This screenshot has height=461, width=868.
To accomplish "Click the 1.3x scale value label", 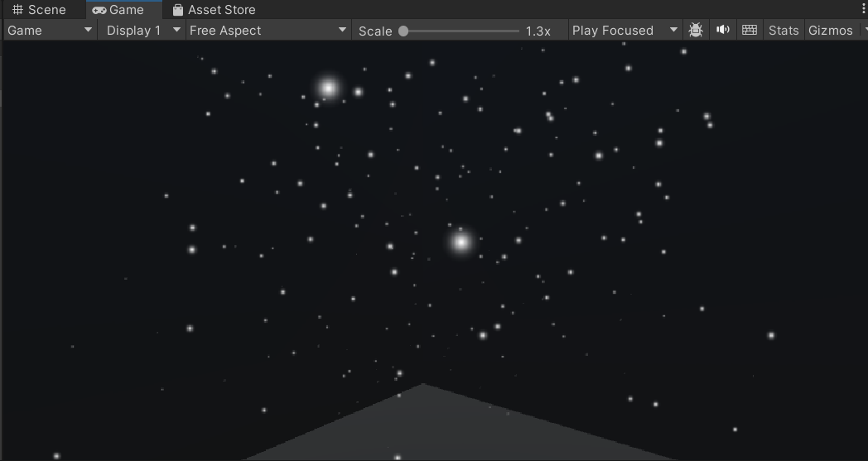I will coord(538,31).
